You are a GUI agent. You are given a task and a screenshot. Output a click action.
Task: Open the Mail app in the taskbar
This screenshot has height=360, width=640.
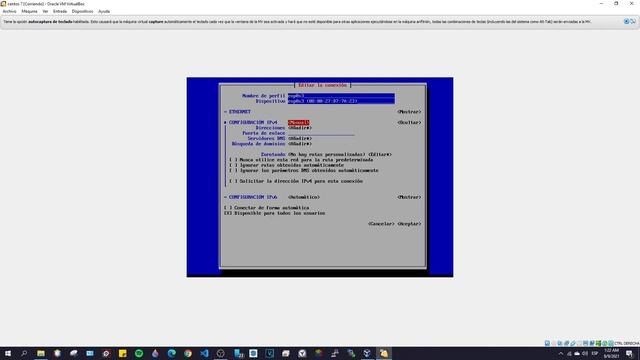90,353
